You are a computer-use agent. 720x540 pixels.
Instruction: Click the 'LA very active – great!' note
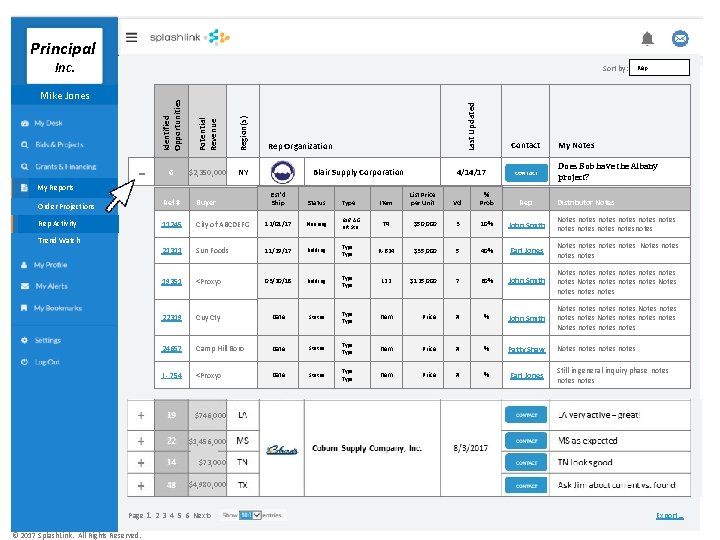tap(599, 415)
